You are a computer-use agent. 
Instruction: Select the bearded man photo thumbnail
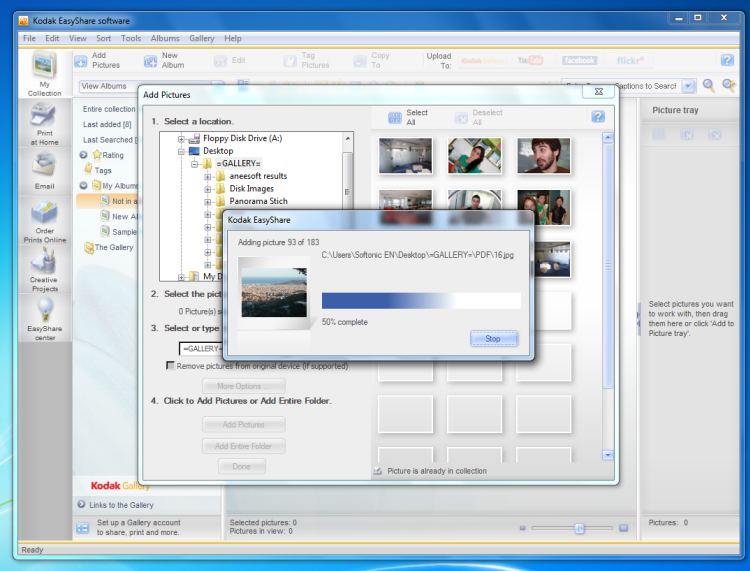[544, 156]
